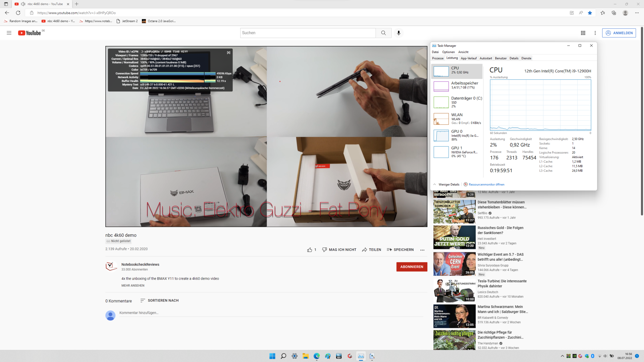Open the Russisches Gold video thumbnail
This screenshot has width=644, height=362.
(454, 237)
